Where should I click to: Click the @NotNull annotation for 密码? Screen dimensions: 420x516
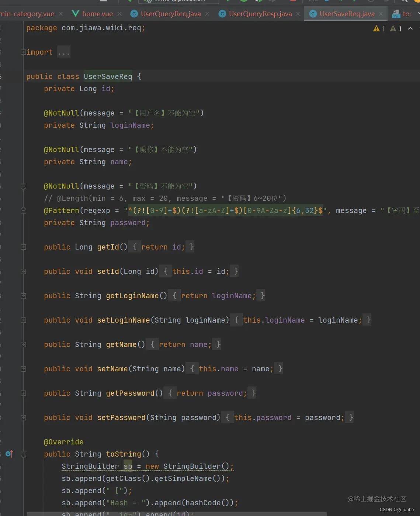pos(120,186)
